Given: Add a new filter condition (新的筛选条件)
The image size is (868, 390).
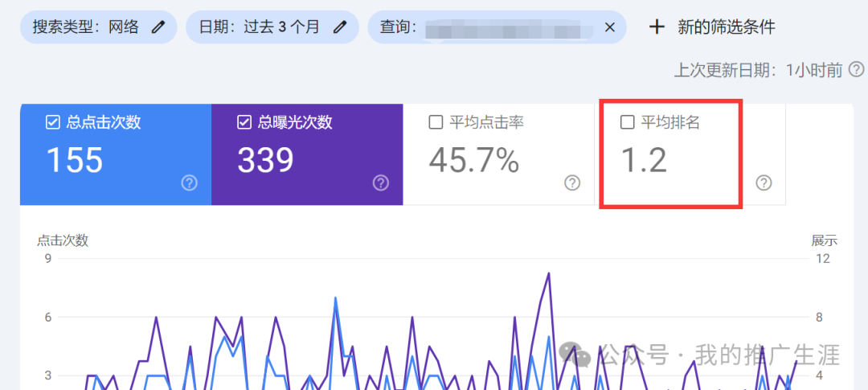Looking at the screenshot, I should (x=727, y=27).
